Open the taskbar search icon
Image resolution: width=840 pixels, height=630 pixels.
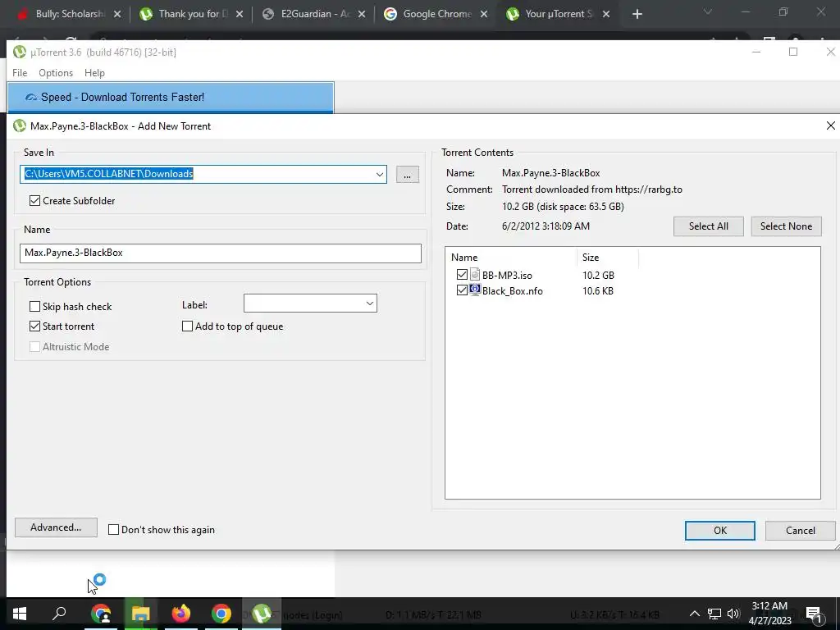[59, 614]
